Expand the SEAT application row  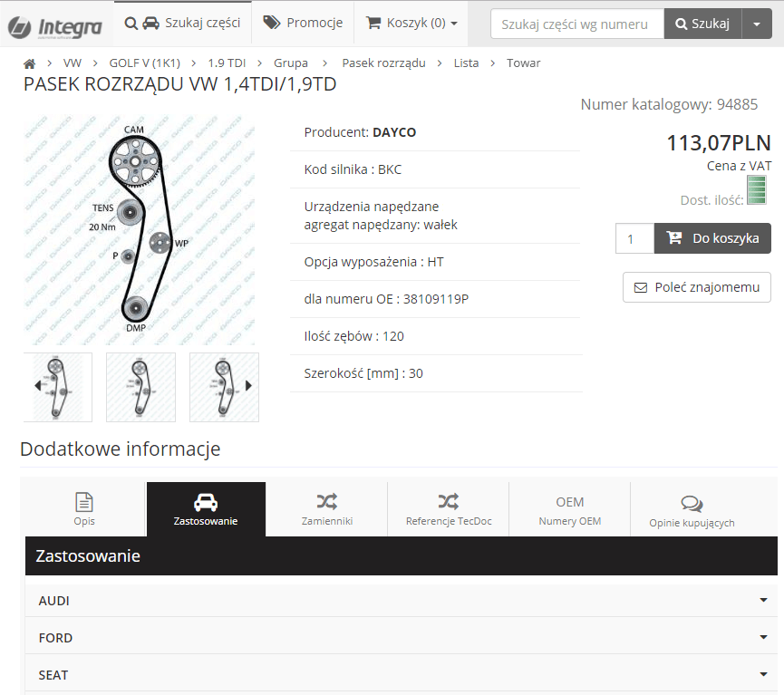click(x=402, y=675)
